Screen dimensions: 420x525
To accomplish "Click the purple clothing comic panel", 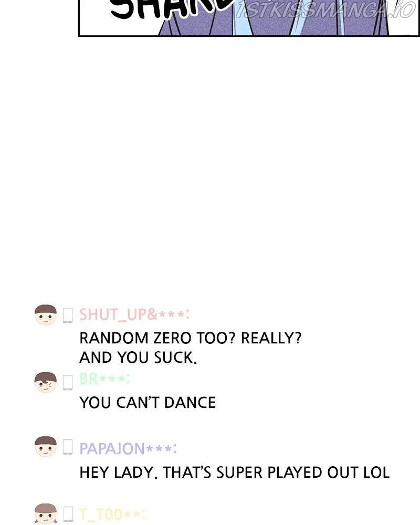I will tap(249, 18).
